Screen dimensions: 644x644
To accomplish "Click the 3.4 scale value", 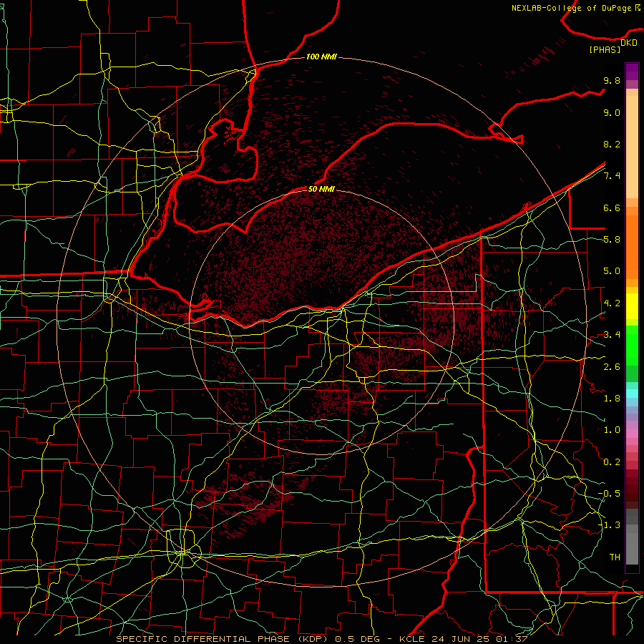I will pos(612,335).
